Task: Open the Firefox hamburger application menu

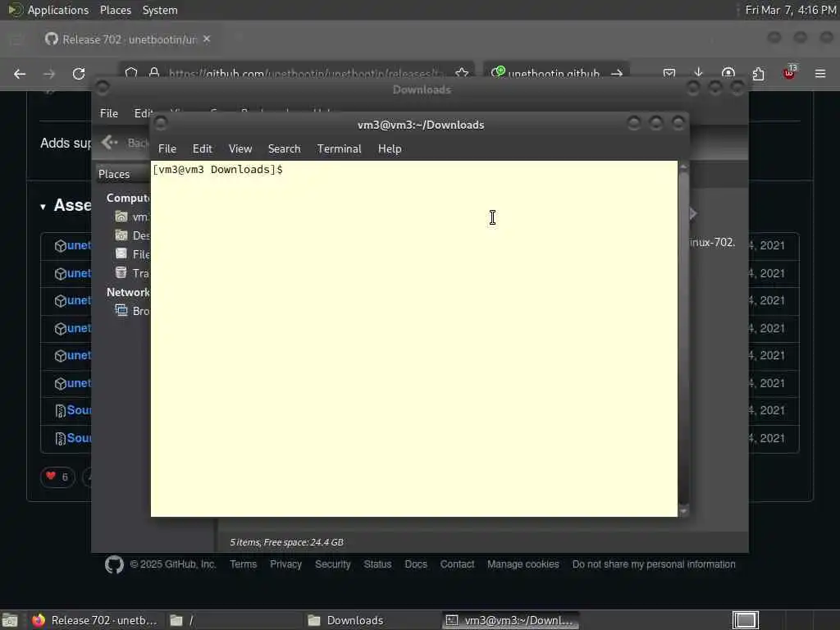Action: pos(820,73)
